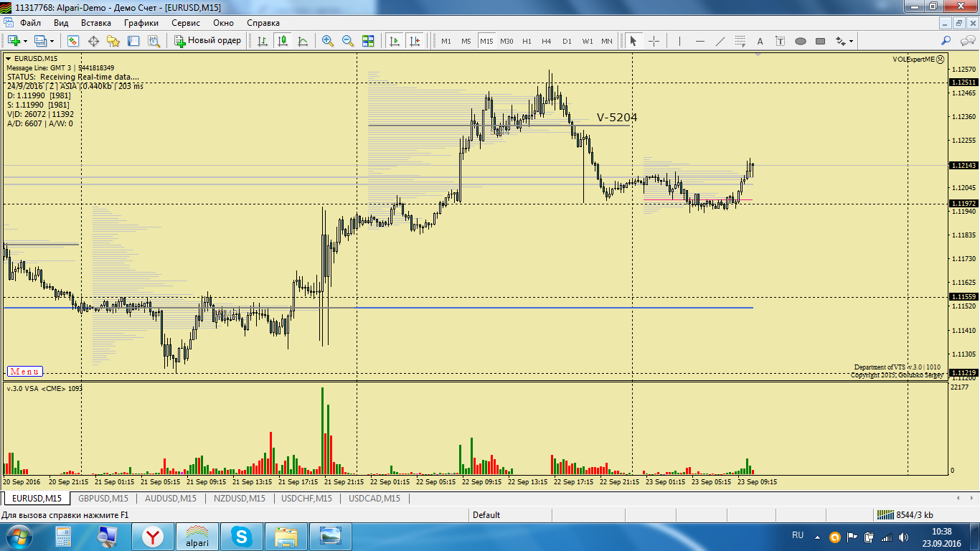Open the Вид menu

[x=61, y=23]
